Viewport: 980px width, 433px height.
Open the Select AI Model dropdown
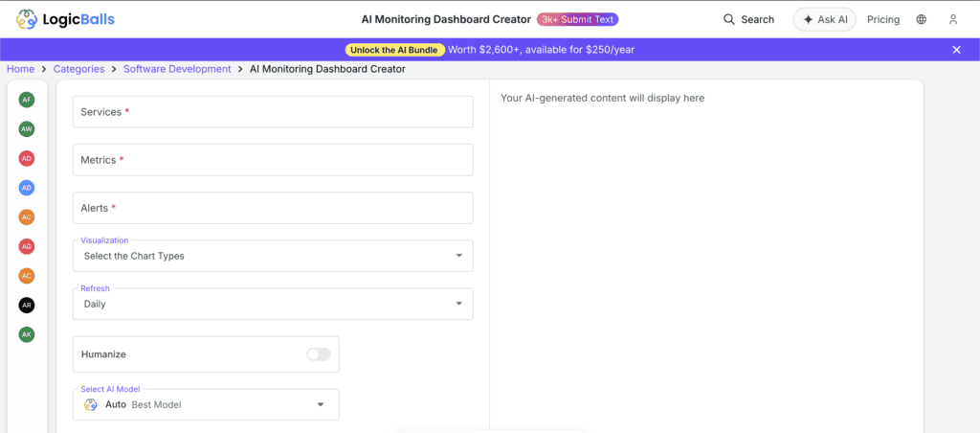click(206, 404)
